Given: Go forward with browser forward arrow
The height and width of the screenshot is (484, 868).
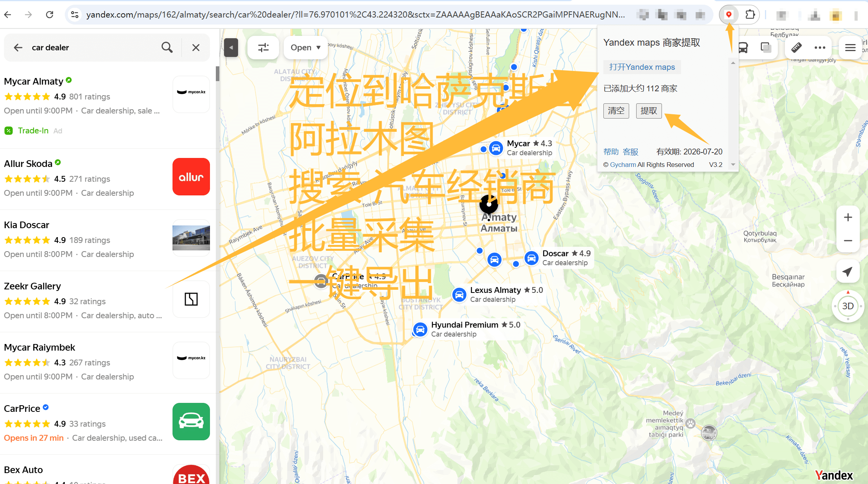Looking at the screenshot, I should click(x=28, y=15).
